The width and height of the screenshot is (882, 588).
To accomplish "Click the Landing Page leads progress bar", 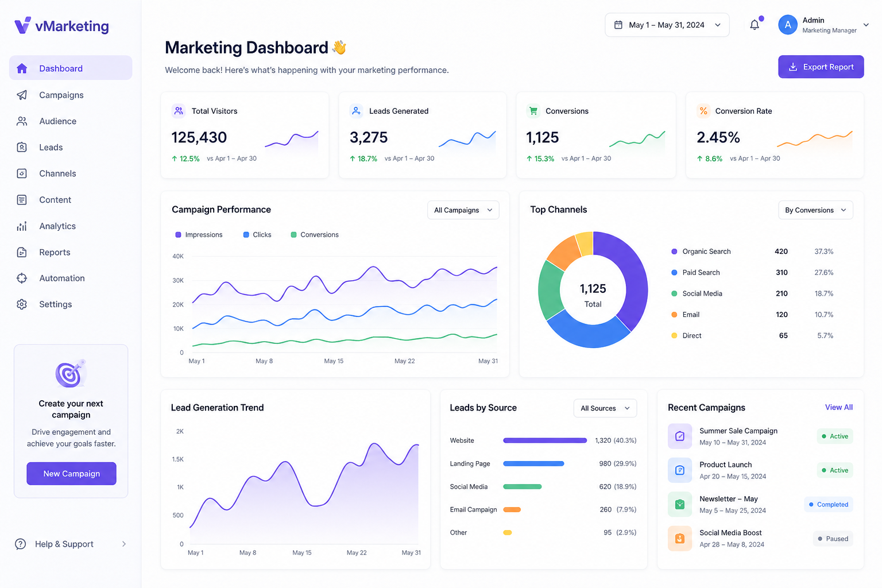I will point(533,463).
